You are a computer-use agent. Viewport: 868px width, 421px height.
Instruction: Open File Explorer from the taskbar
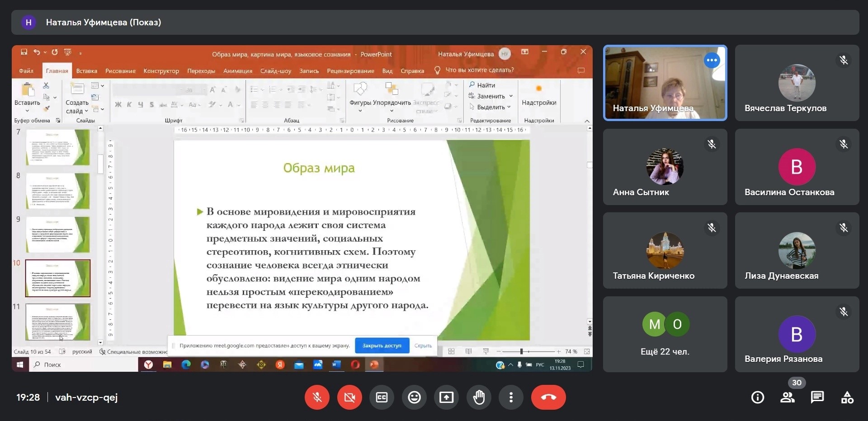click(167, 365)
